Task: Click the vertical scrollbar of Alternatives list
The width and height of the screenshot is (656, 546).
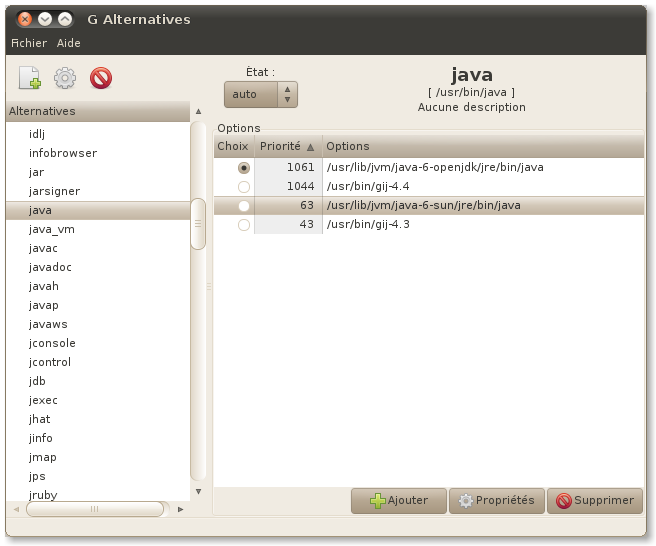Action: click(x=198, y=224)
